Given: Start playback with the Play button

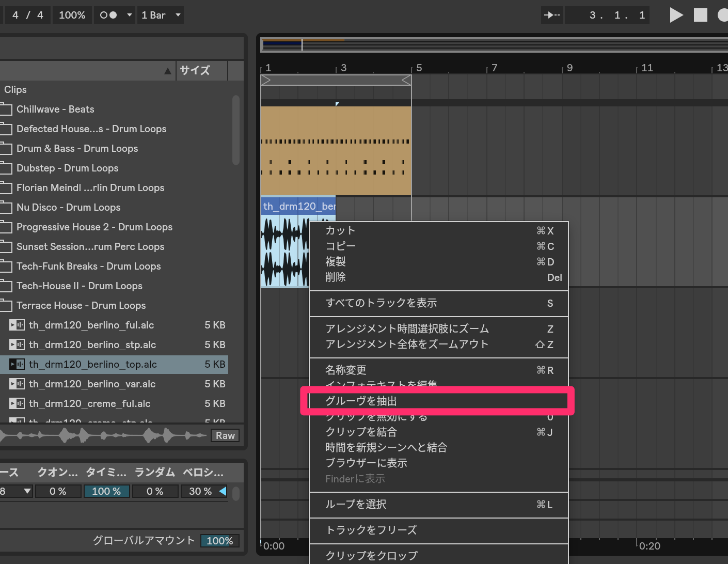Looking at the screenshot, I should tap(676, 15).
